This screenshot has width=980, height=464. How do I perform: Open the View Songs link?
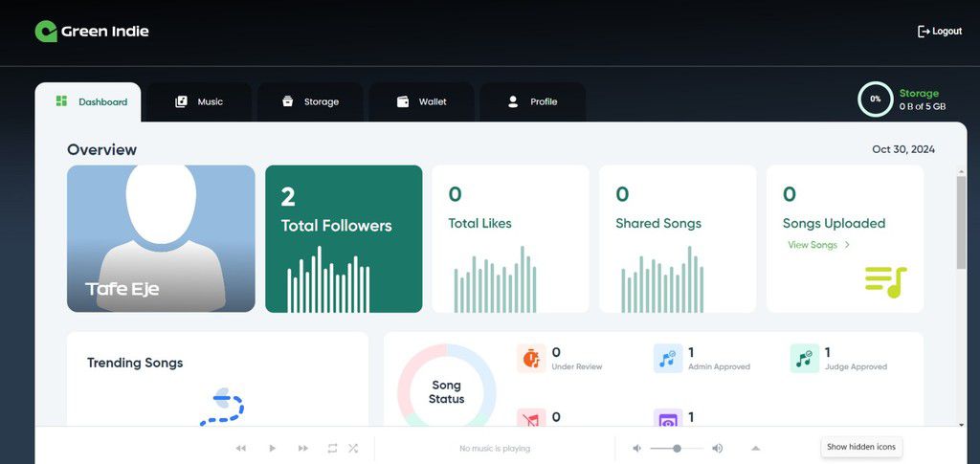pos(816,245)
